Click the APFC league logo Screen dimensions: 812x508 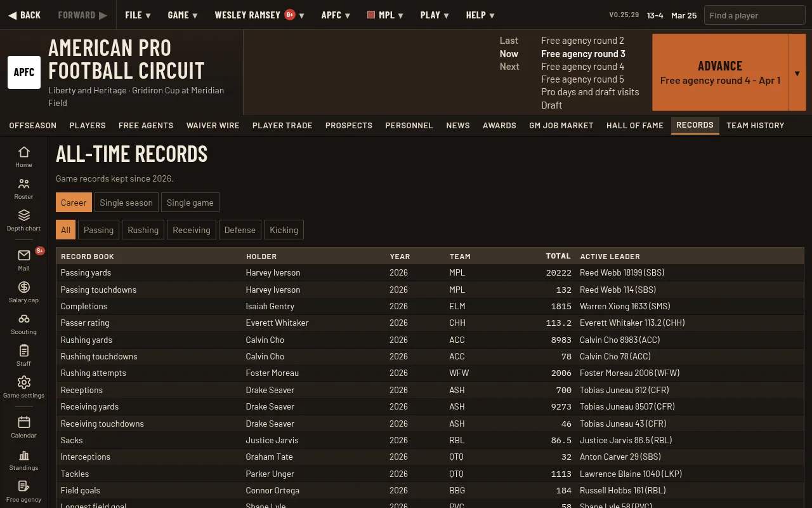coord(24,72)
